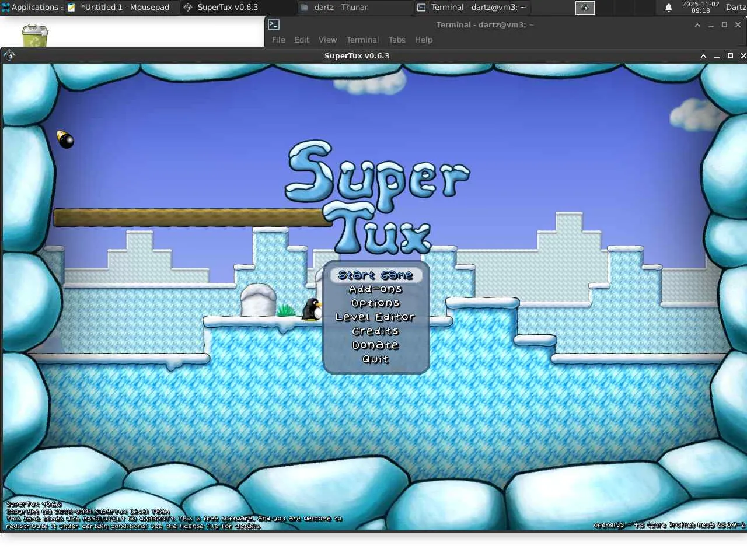Click the "SuperTux v0.6.3" window title text
The height and width of the screenshot is (560, 747).
coord(357,56)
